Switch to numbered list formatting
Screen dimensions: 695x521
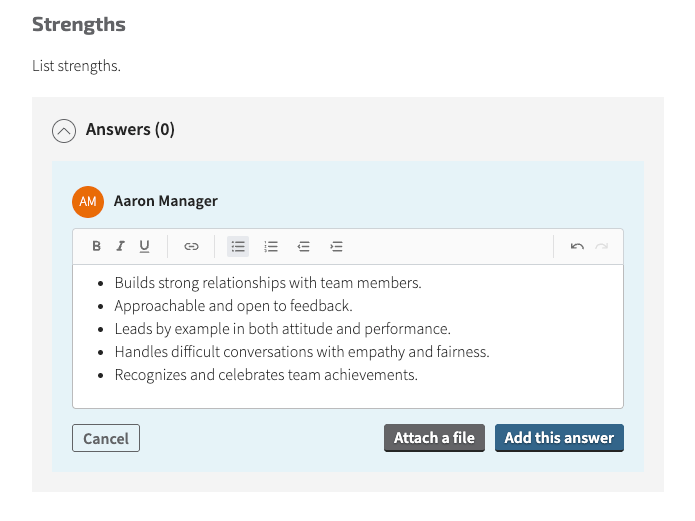point(271,246)
